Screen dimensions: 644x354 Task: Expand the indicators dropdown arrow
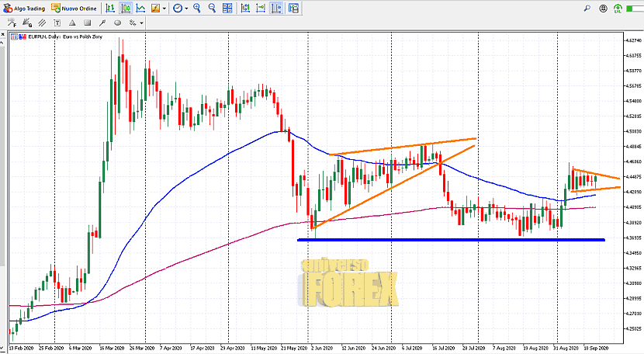(165, 8)
